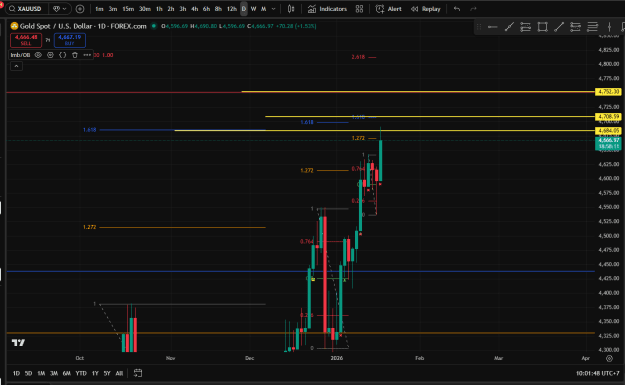Set range to All
Image resolution: width=625 pixels, height=385 pixels.
(x=119, y=373)
